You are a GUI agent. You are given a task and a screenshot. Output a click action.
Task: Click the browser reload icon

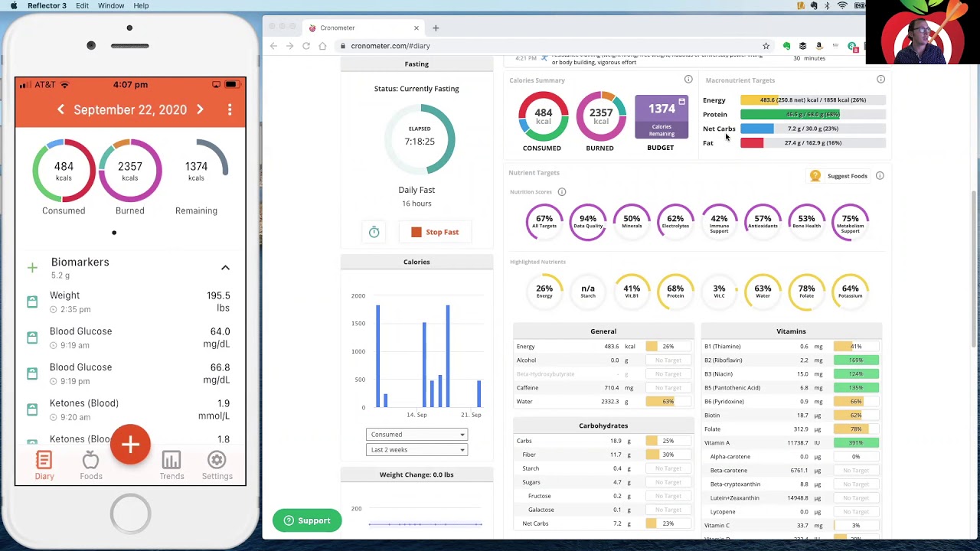coord(306,46)
